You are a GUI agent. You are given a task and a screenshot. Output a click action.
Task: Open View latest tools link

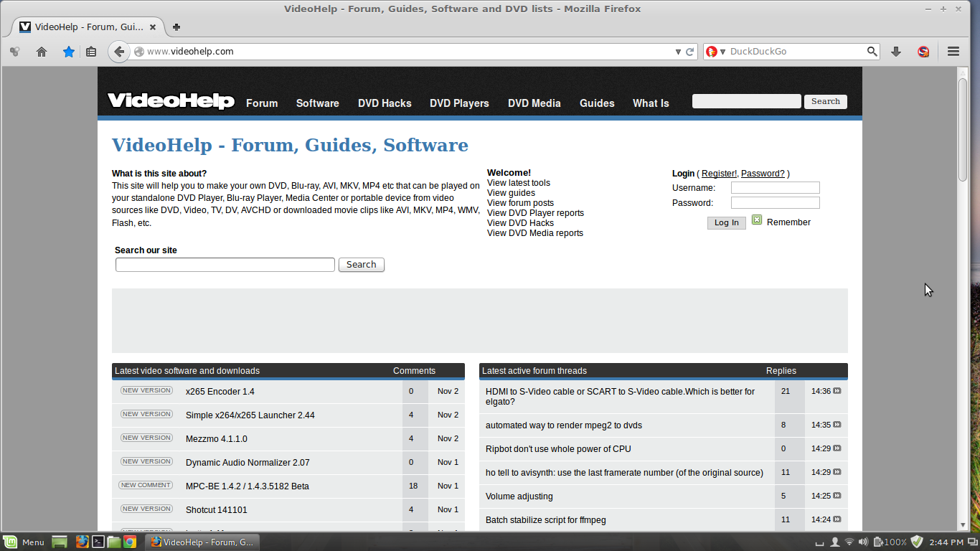click(x=519, y=183)
